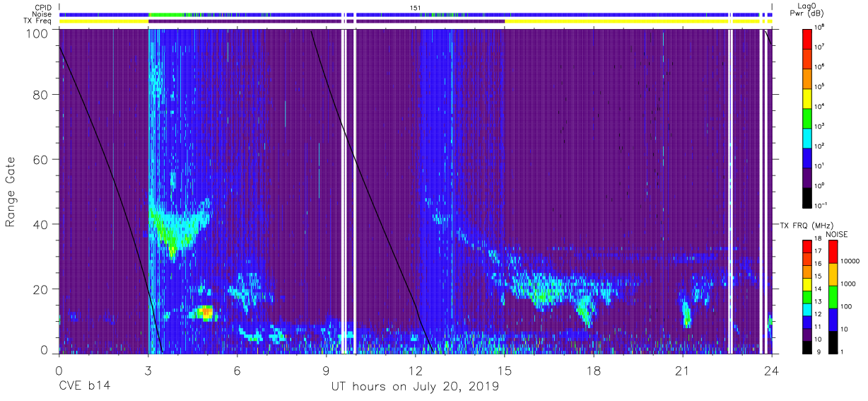Click the CVE b14 radar beam label

pyautogui.click(x=84, y=387)
